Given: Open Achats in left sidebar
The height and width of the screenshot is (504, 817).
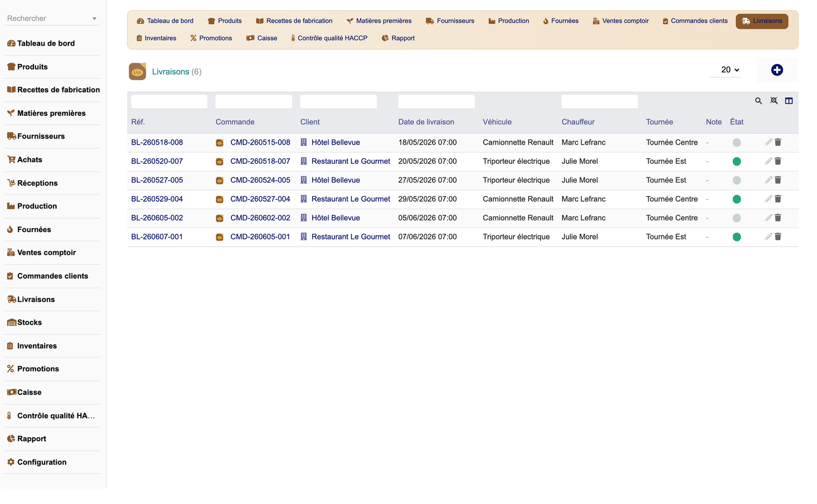Looking at the screenshot, I should [52, 160].
